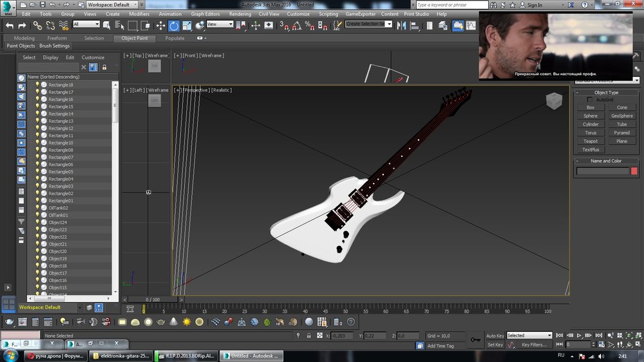Open the Create Selection Set dropdown
Screen dimensions: 644x362
[389, 24]
